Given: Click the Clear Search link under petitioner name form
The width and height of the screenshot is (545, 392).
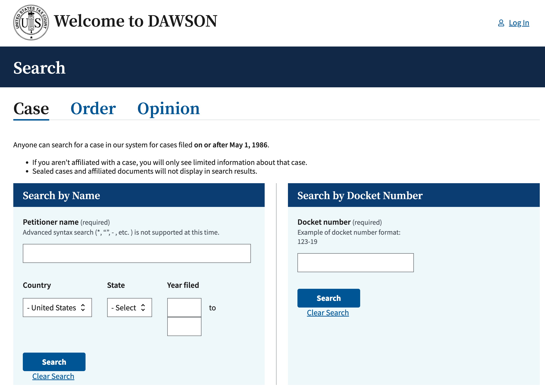Looking at the screenshot, I should coord(54,376).
